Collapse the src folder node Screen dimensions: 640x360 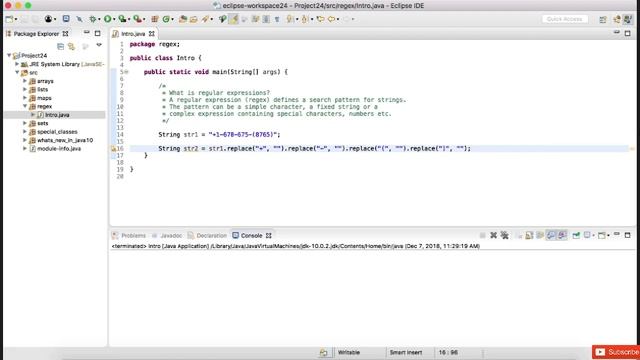click(x=17, y=72)
